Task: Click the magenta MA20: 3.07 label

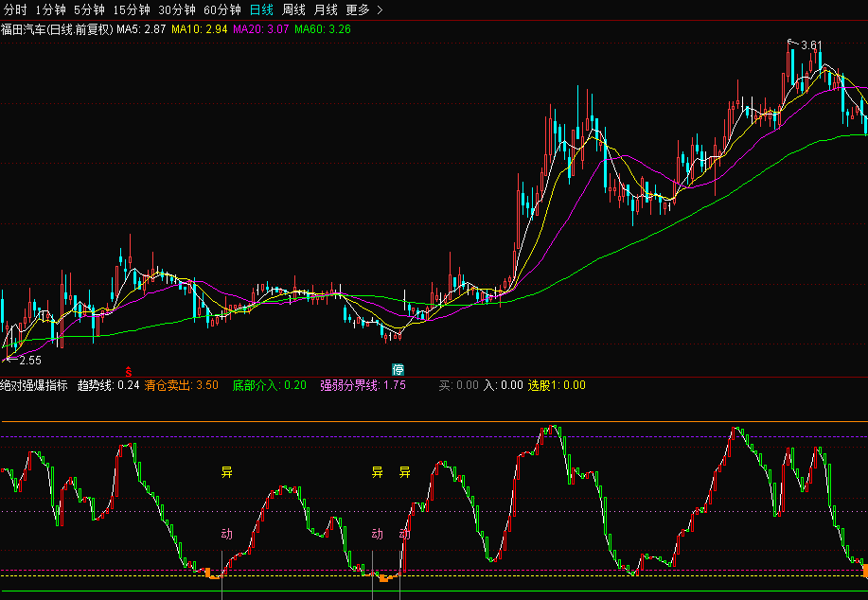Action: 260,29
